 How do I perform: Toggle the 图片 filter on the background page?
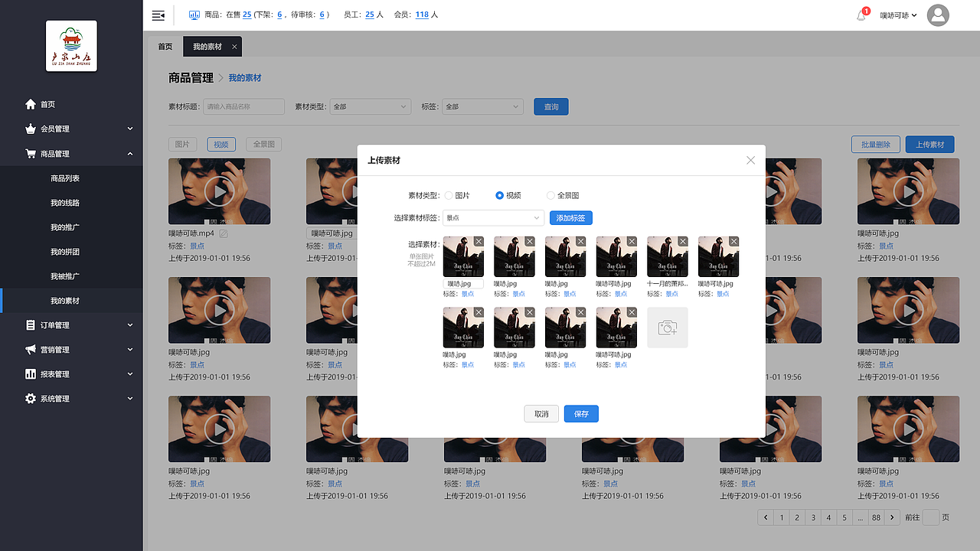[182, 144]
